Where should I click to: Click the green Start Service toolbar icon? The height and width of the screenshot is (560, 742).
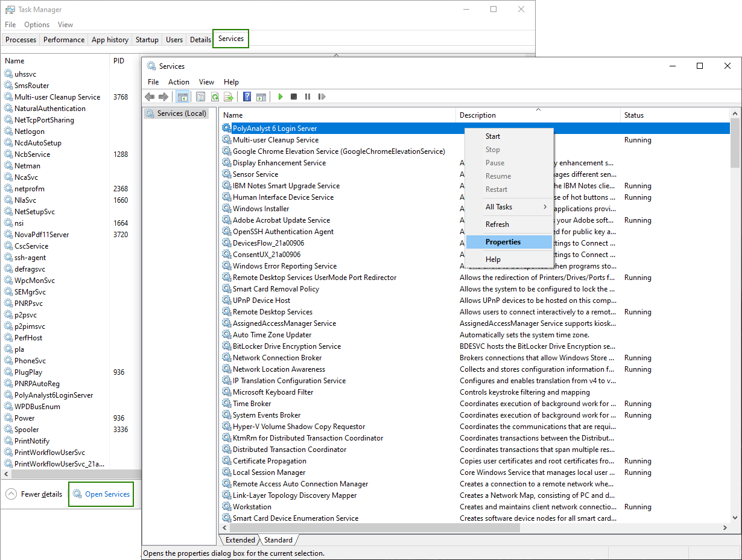coord(281,97)
